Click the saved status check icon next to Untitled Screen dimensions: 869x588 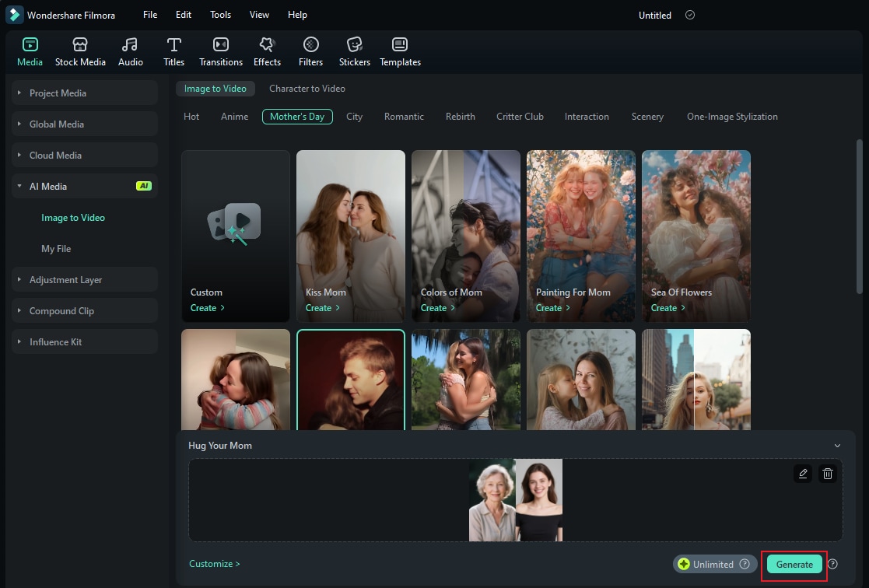[690, 15]
